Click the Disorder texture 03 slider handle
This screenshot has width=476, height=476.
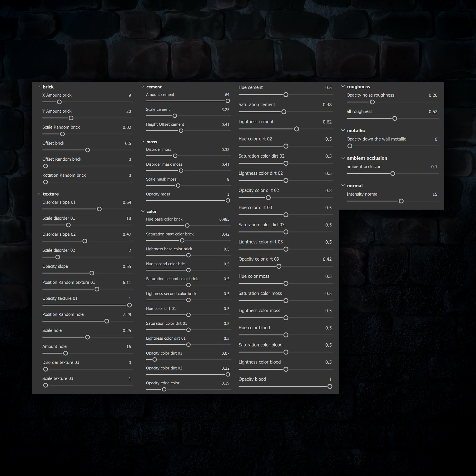tap(46, 369)
